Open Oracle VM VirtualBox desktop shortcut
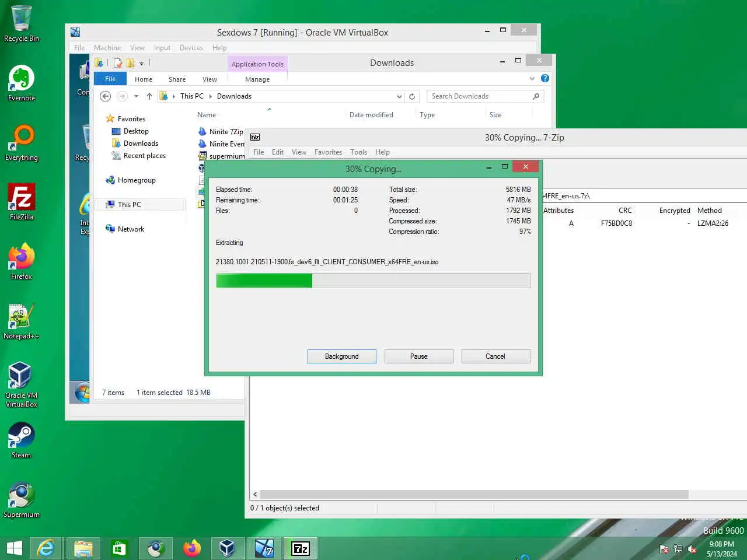 [x=22, y=384]
